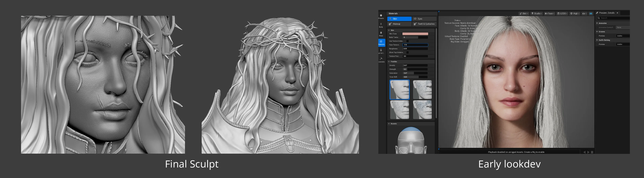Collapse the Animation section in Details
The image size is (644, 178).
[x=597, y=23]
